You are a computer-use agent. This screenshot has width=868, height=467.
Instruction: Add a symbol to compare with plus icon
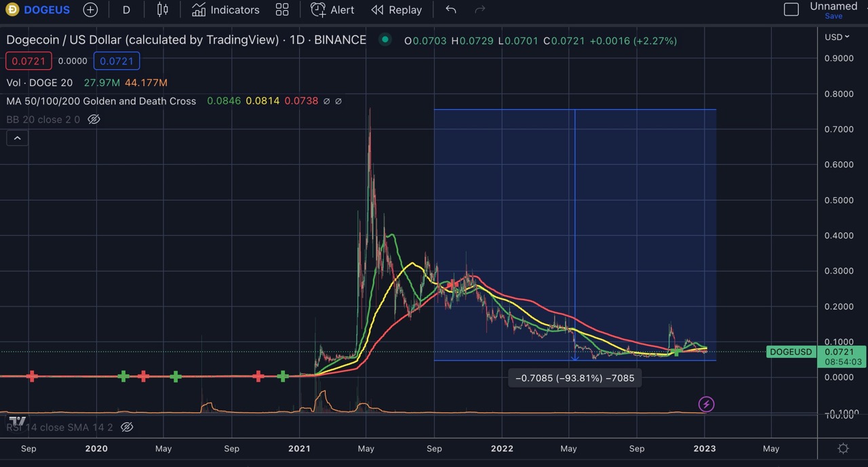tap(90, 10)
